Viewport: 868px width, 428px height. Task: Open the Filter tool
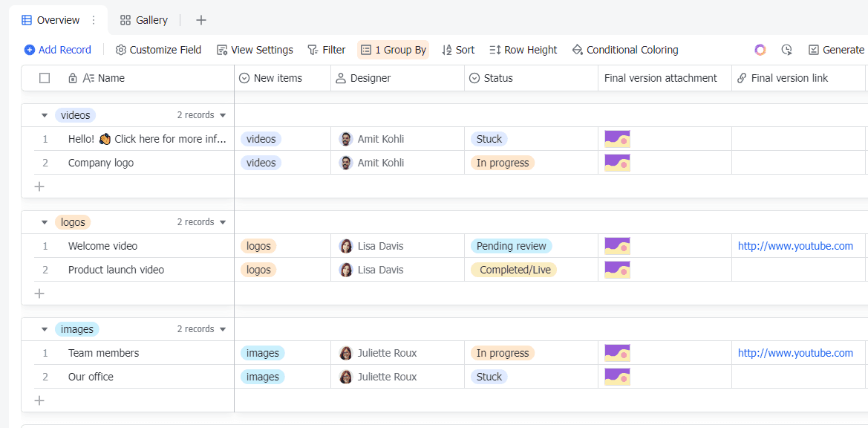point(327,50)
